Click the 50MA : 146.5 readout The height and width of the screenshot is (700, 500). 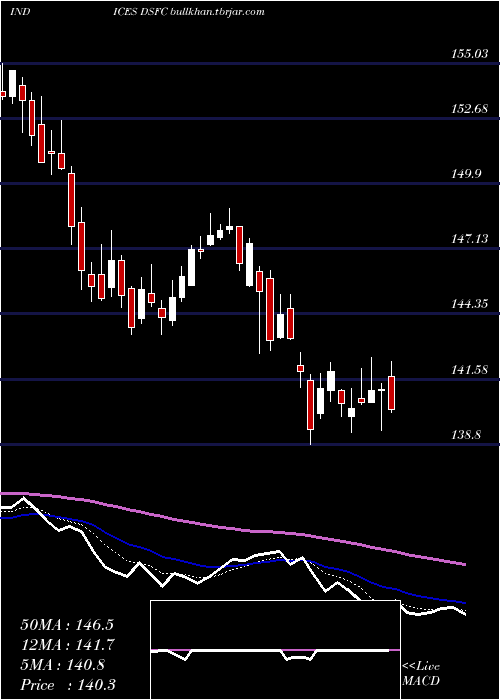pos(68,624)
